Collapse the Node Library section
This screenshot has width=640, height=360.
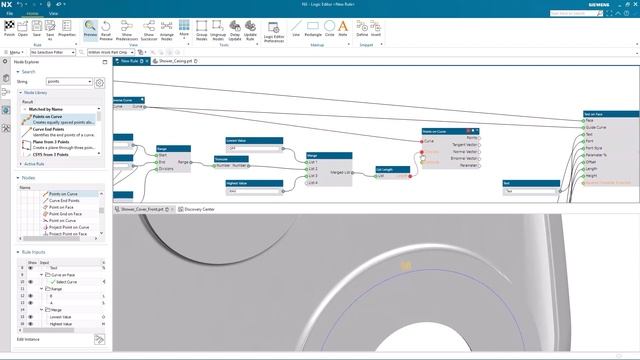coord(20,93)
